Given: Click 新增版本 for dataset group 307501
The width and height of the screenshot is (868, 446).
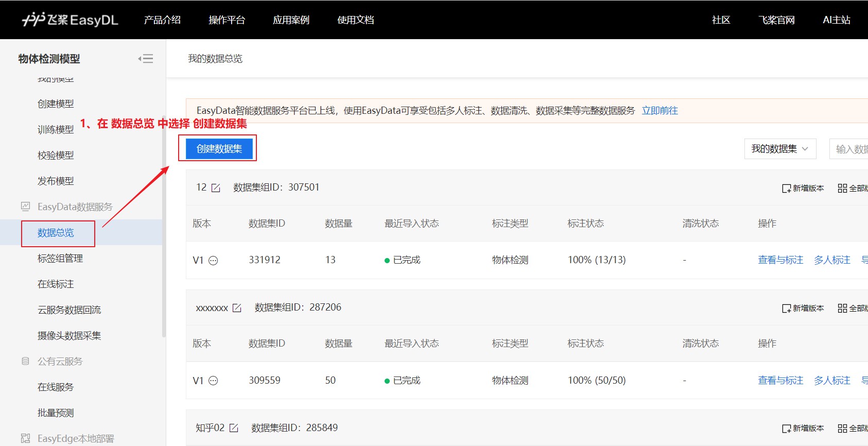Looking at the screenshot, I should (803, 188).
